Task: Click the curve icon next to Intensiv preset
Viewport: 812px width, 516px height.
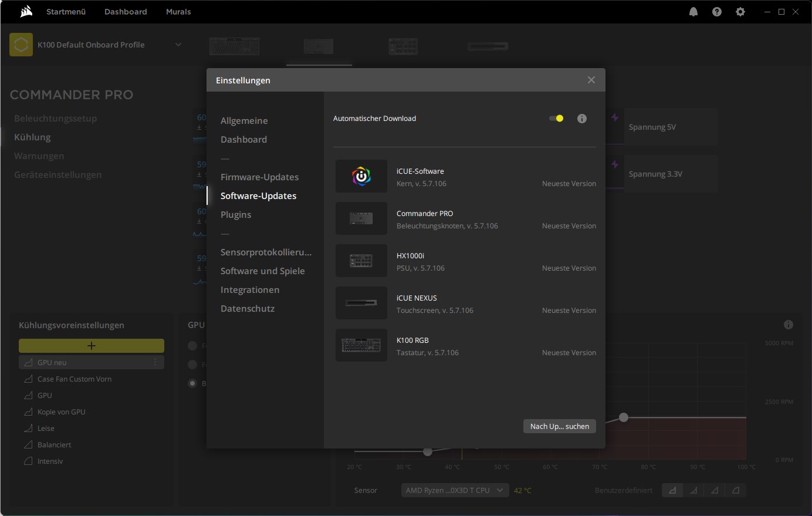Action: tap(28, 461)
